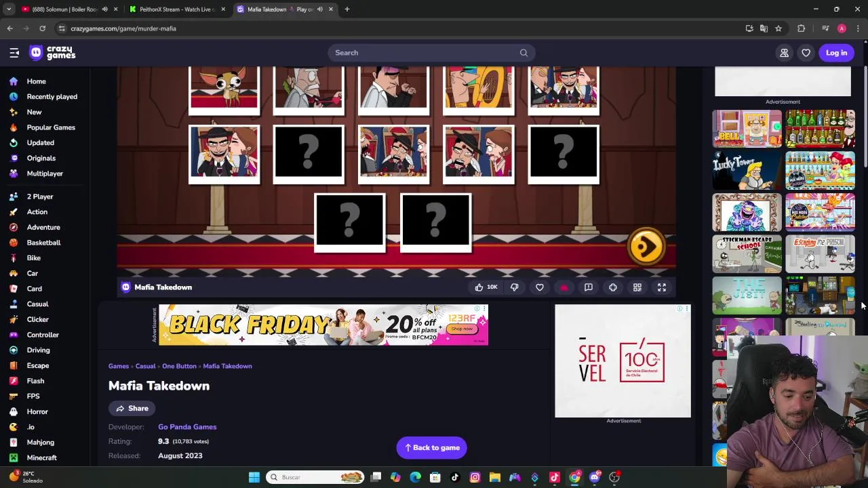
Task: Open the QR code icon in game bar
Action: click(x=637, y=287)
